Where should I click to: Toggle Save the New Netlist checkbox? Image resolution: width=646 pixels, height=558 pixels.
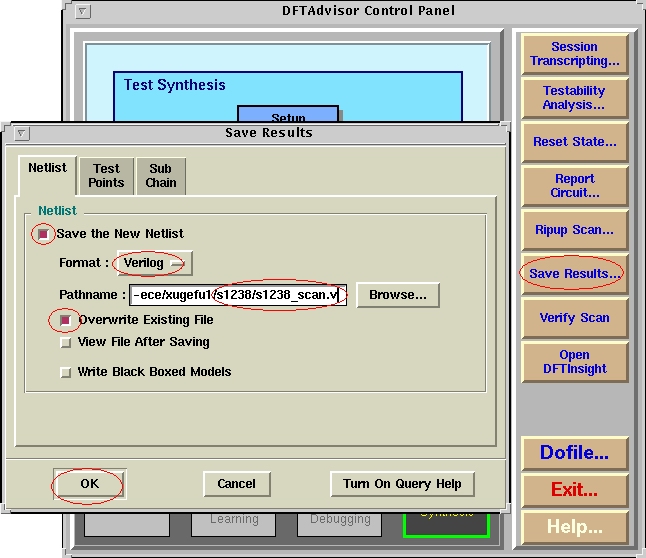[43, 234]
